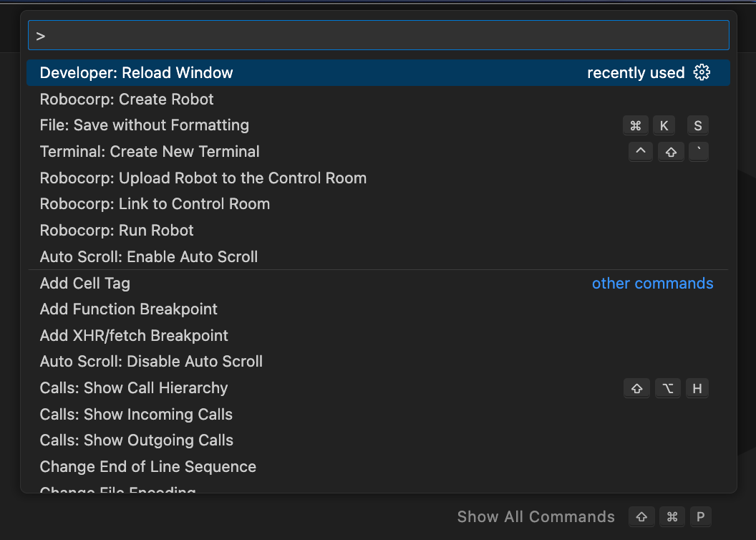Click the Command key icon for Save without Formatting

tap(636, 125)
